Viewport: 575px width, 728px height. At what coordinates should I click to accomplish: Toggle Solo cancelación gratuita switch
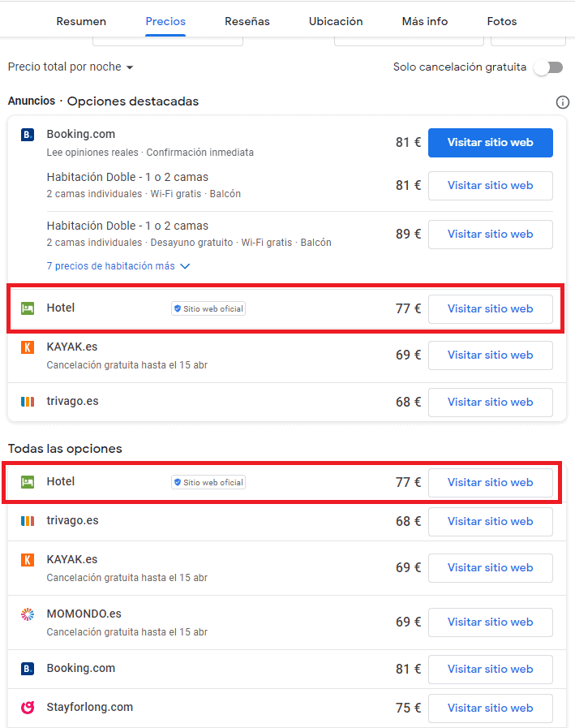pyautogui.click(x=548, y=67)
